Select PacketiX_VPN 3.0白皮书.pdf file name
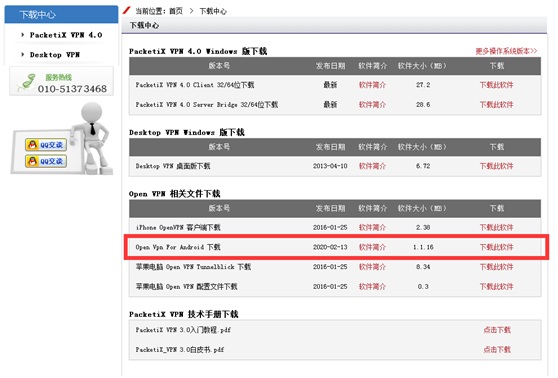The height and width of the screenshot is (378, 558). 180,350
